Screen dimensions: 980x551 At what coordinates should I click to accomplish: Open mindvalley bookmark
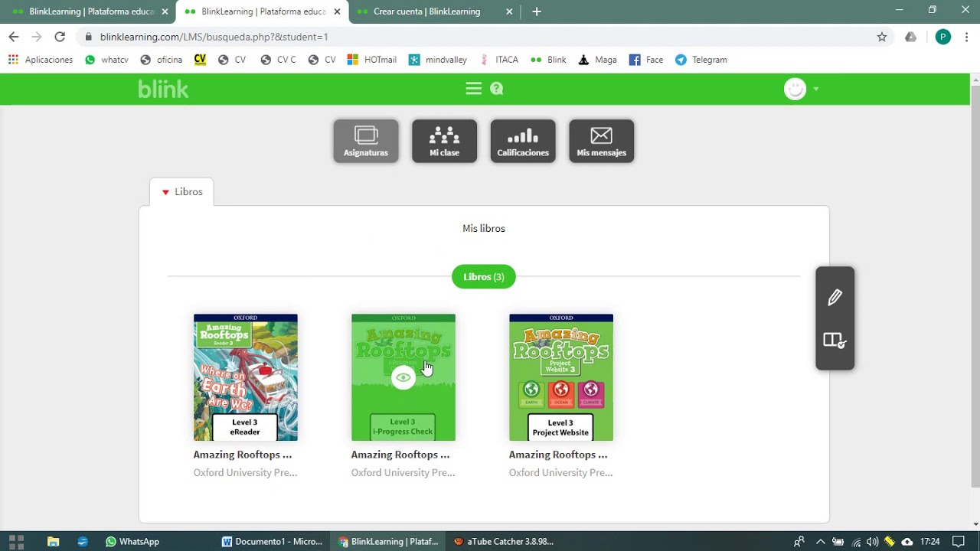coord(438,60)
